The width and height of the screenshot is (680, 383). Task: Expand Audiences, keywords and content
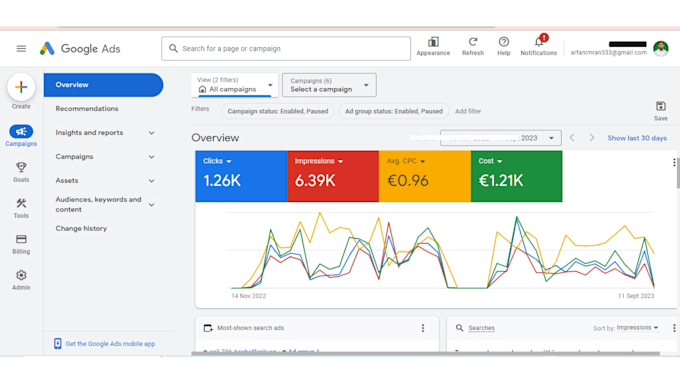(151, 205)
